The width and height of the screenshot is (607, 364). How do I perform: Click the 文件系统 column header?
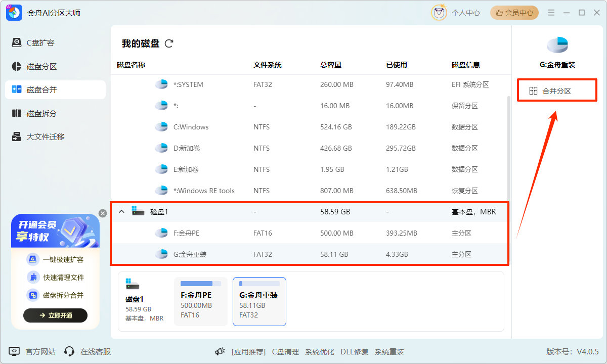[268, 65]
